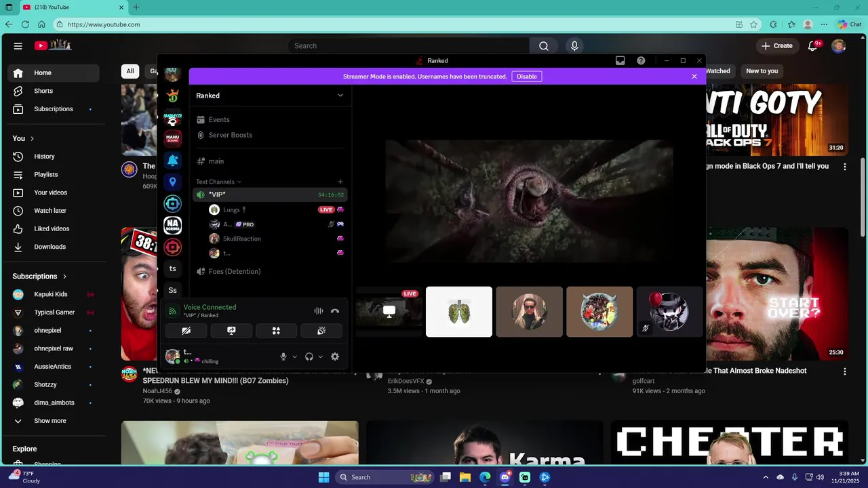868x488 pixels.
Task: Select the *VIP* voice channel
Action: click(x=270, y=195)
